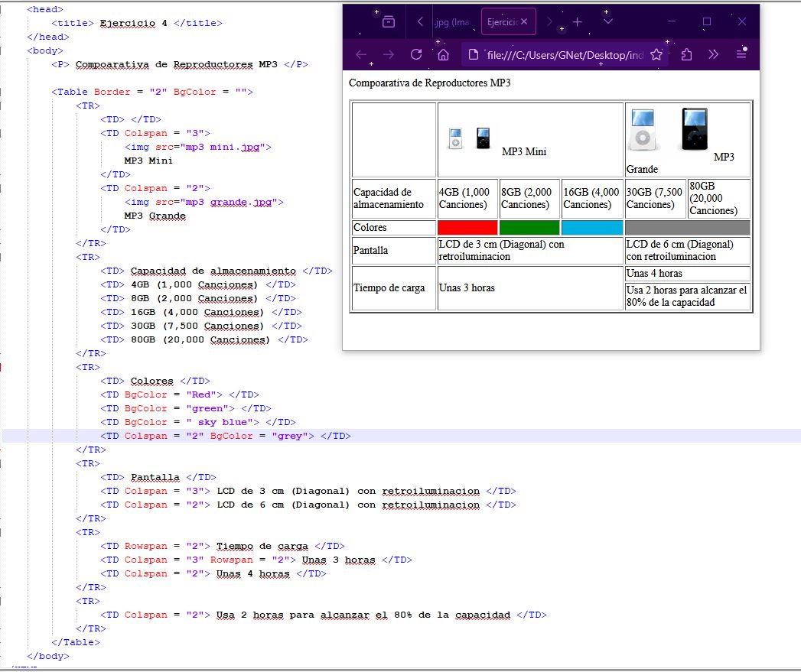This screenshot has height=672, width=801.
Task: Click the MP3 Mini image in table
Action: pyautogui.click(x=469, y=139)
